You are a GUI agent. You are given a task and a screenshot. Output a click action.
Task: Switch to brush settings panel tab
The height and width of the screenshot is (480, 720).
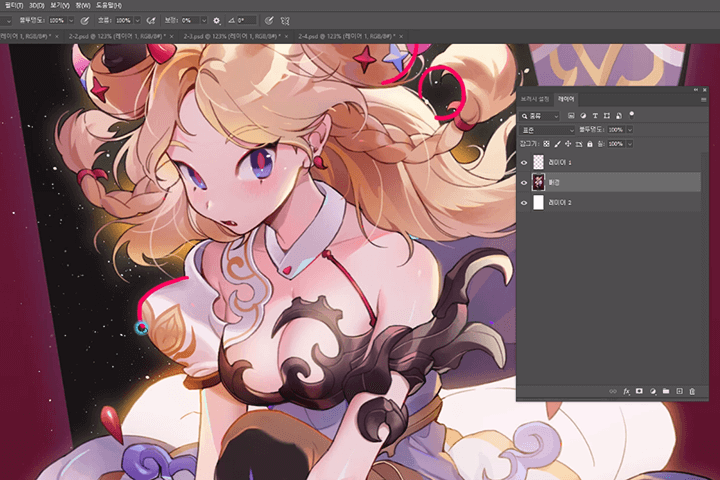534,99
